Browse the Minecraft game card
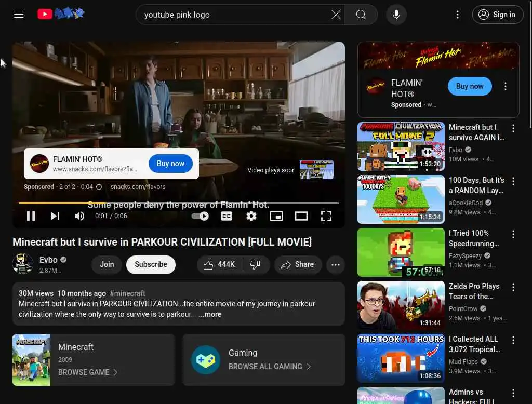The height and width of the screenshot is (404, 532). (x=94, y=360)
